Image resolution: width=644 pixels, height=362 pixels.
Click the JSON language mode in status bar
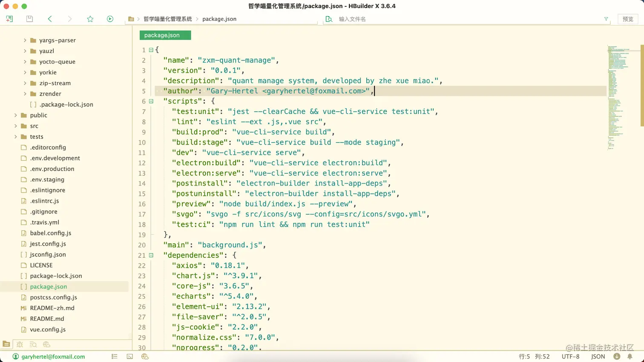coord(598,356)
